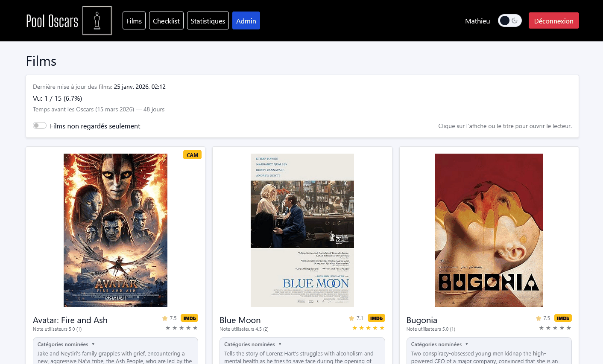Click the Déconnexion button
This screenshot has height=364, width=603.
tap(554, 20)
